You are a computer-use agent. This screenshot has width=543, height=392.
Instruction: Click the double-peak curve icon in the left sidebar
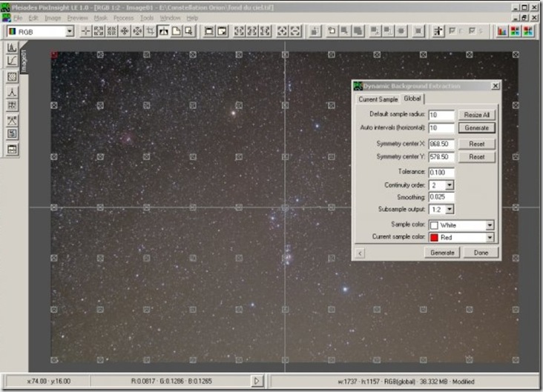(x=12, y=120)
